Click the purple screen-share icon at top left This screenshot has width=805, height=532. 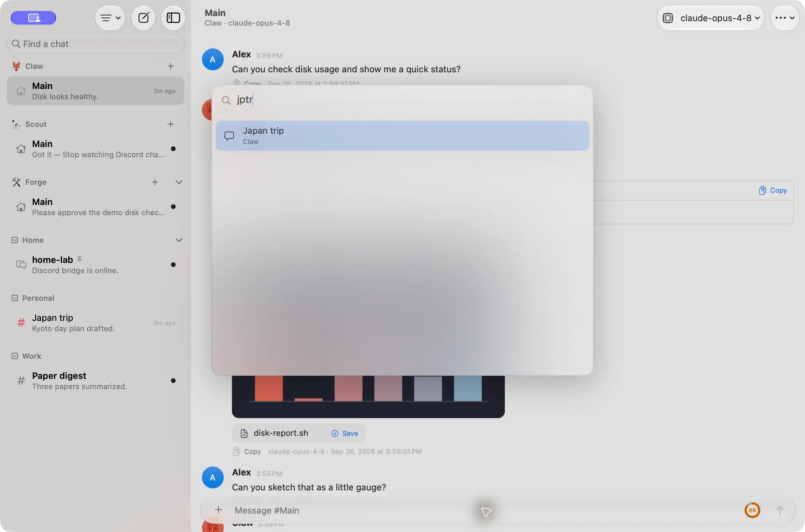pos(33,18)
